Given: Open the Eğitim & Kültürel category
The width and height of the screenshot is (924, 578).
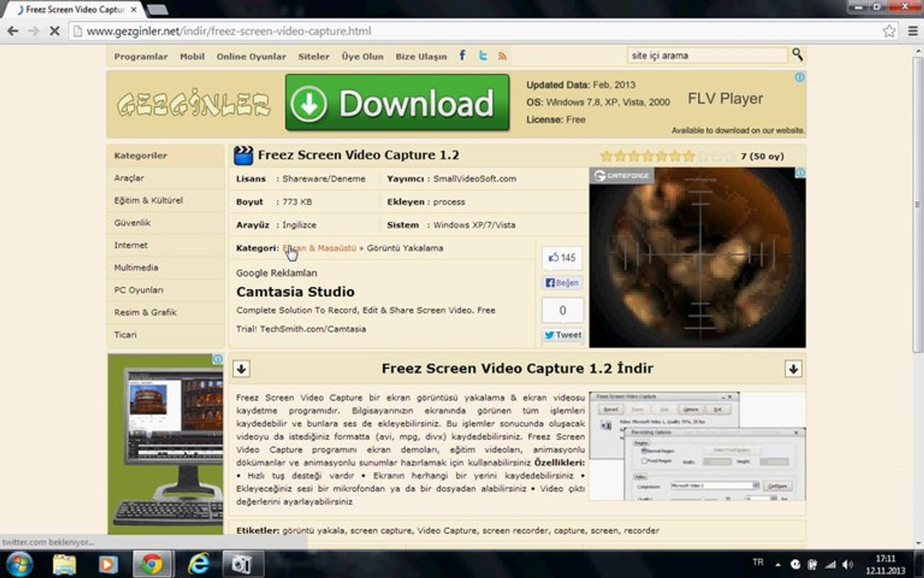Looking at the screenshot, I should 148,200.
